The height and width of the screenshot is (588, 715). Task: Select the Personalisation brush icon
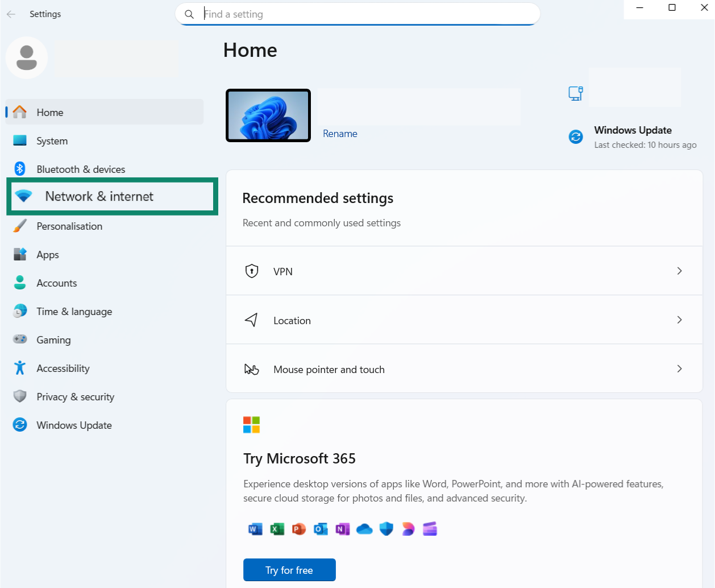[19, 226]
